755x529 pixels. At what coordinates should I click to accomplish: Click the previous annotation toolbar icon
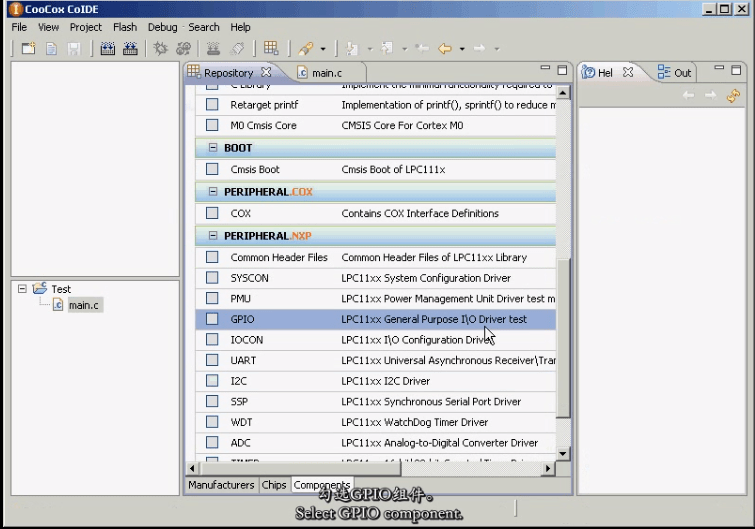pos(387,48)
